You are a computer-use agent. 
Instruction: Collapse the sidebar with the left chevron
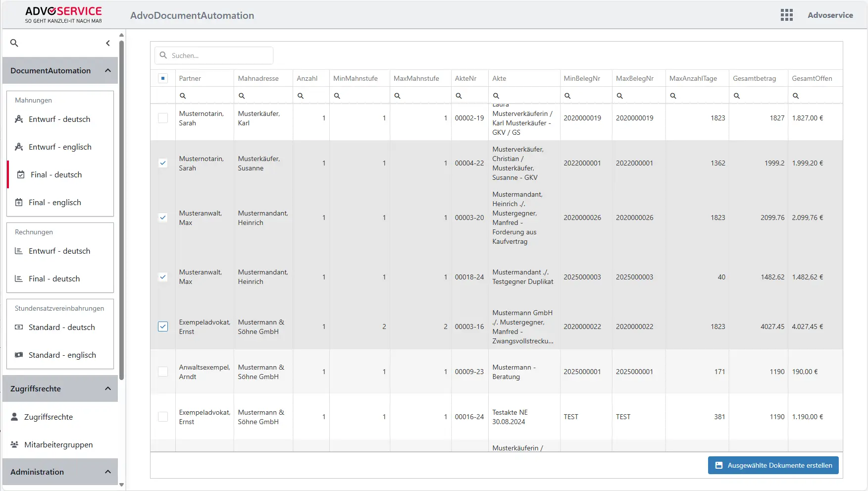(108, 43)
